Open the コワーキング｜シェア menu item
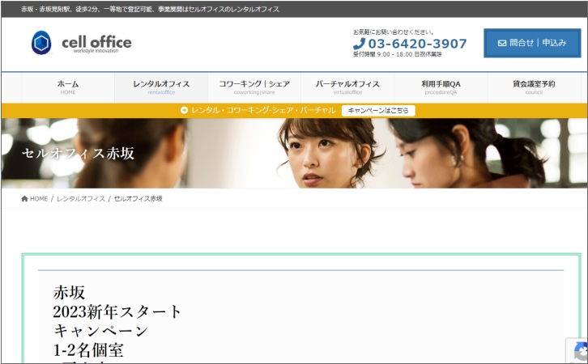Image resolution: width=588 pixels, height=364 pixels. point(254,87)
